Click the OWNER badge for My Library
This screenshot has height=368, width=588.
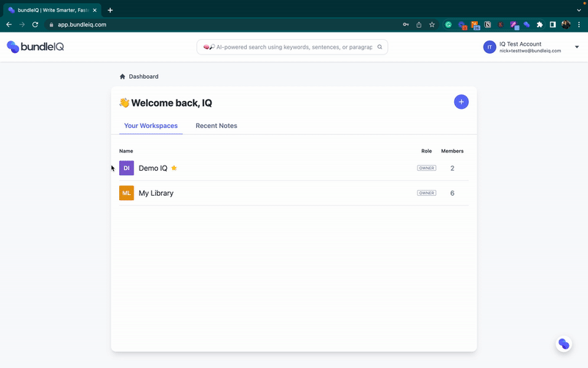(x=426, y=193)
